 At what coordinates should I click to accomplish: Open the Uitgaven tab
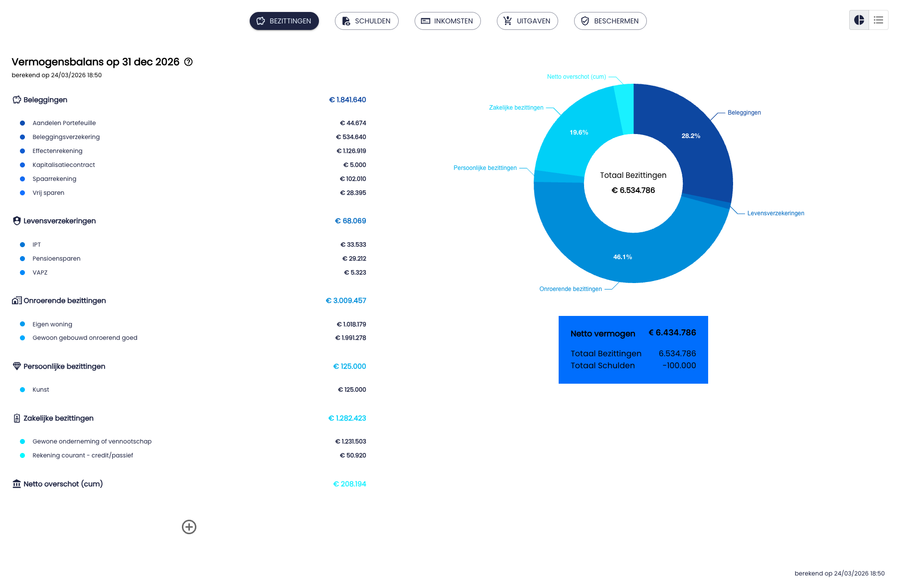click(x=527, y=21)
